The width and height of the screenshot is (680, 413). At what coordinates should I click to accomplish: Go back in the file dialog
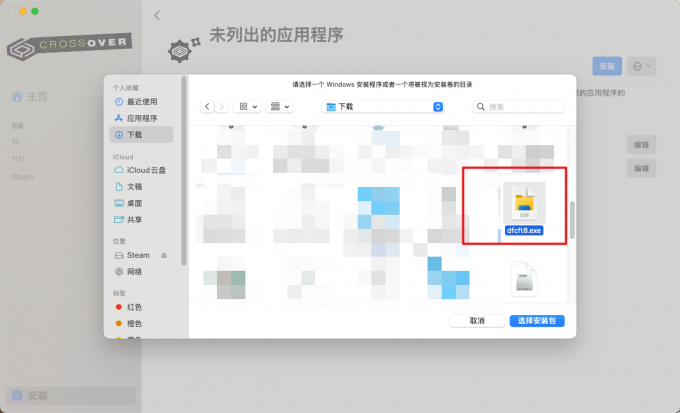tap(207, 107)
